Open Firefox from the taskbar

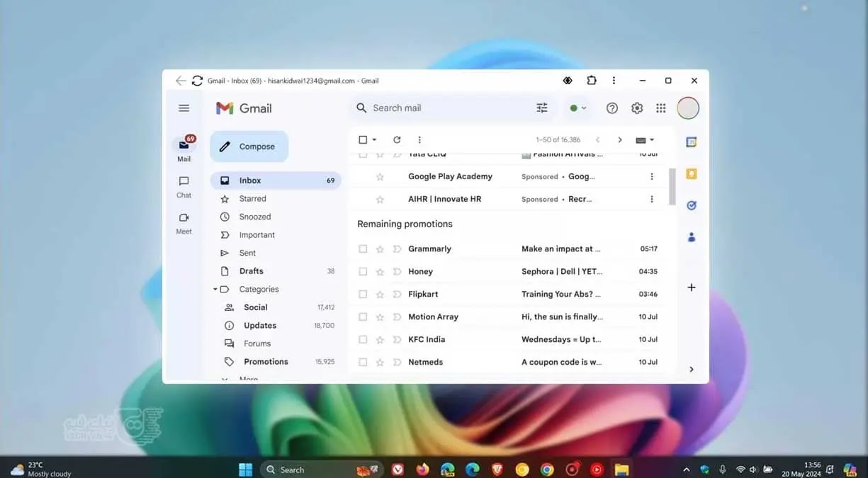pos(423,469)
